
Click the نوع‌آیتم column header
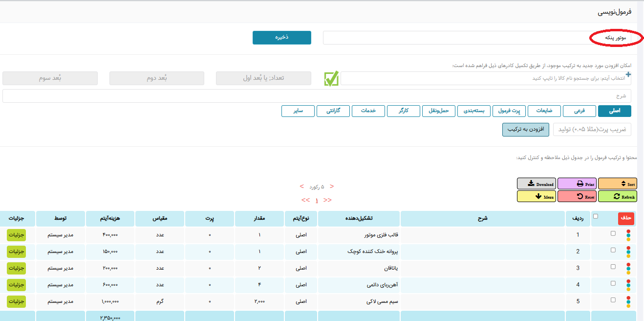[x=301, y=219]
